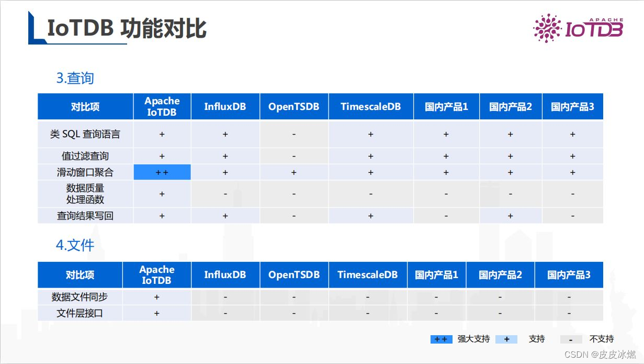The width and height of the screenshot is (644, 364).
Task: Click the 'IoTDB 功能对比' slide title
Action: tap(127, 28)
